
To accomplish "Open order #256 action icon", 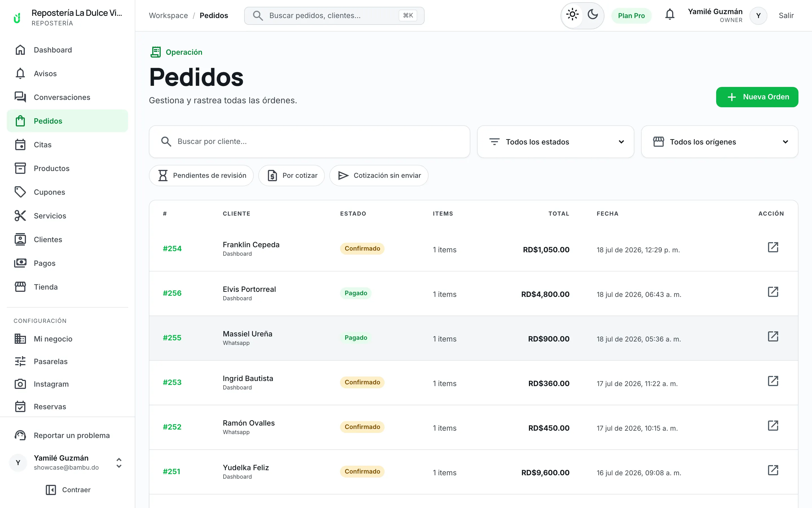I will [x=773, y=292].
